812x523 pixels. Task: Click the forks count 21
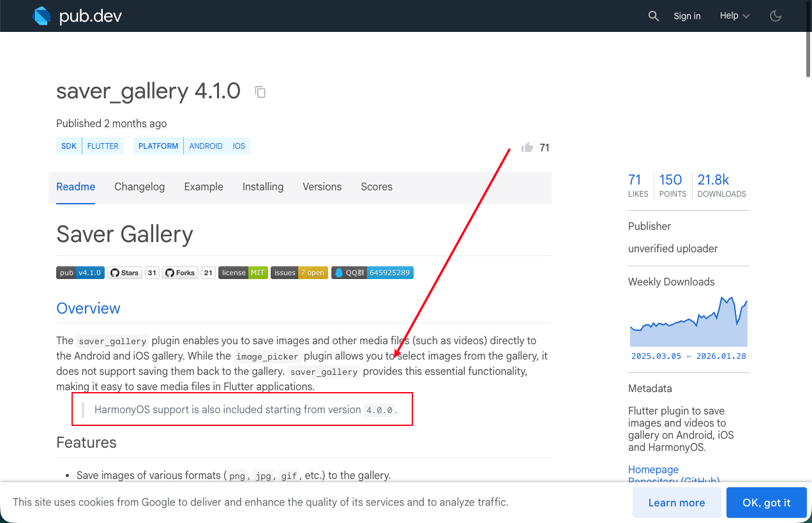click(x=208, y=273)
